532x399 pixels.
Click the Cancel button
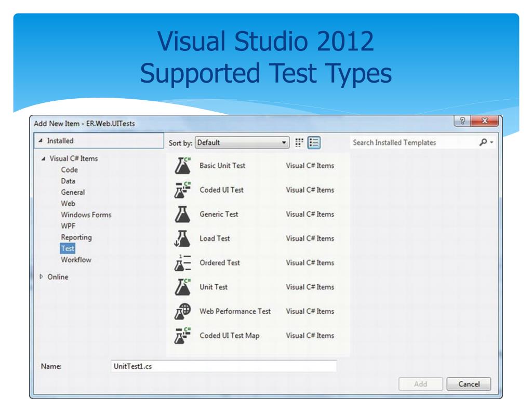click(469, 384)
